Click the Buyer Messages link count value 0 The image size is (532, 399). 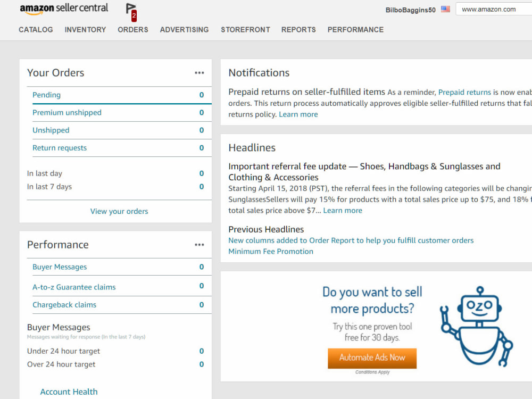pyautogui.click(x=202, y=267)
